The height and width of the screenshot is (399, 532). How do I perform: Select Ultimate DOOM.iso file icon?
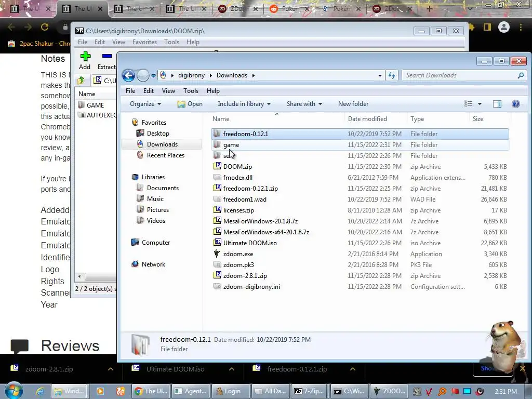tap(217, 243)
